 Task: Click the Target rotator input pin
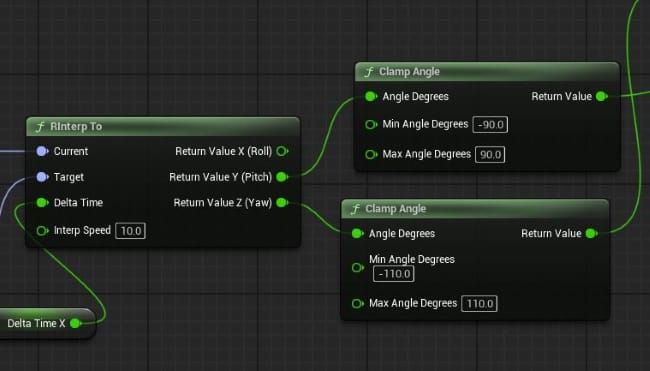click(x=42, y=177)
